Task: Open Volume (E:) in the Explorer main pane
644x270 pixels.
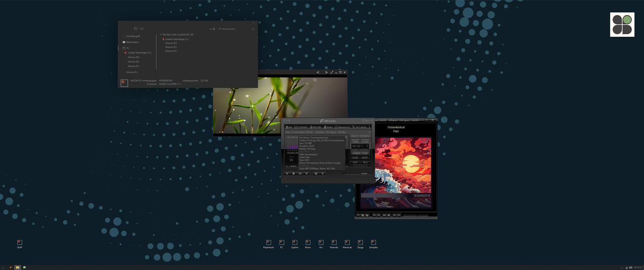Action: click(171, 47)
